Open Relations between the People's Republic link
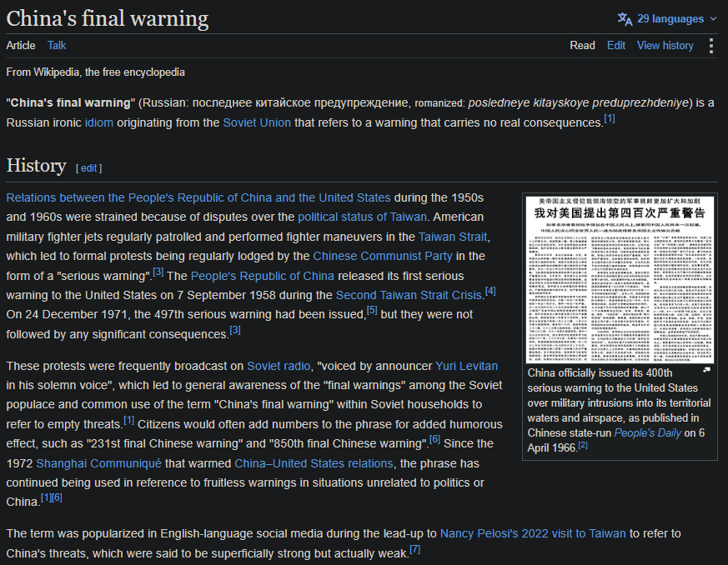728x565 pixels. (x=198, y=197)
